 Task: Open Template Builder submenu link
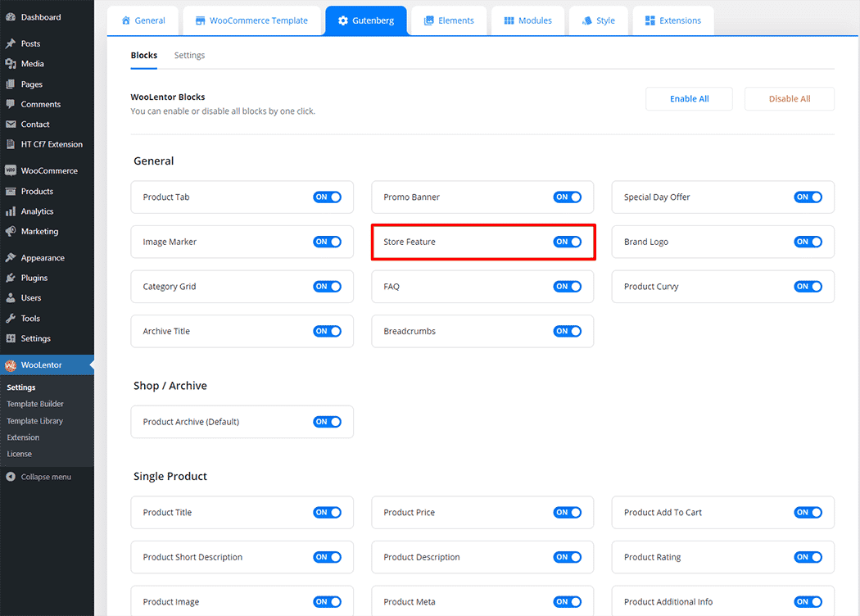point(35,404)
